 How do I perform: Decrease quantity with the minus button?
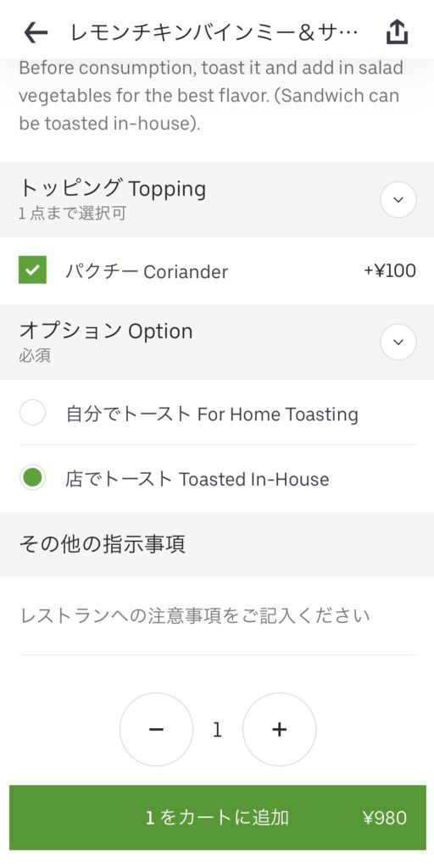[156, 730]
